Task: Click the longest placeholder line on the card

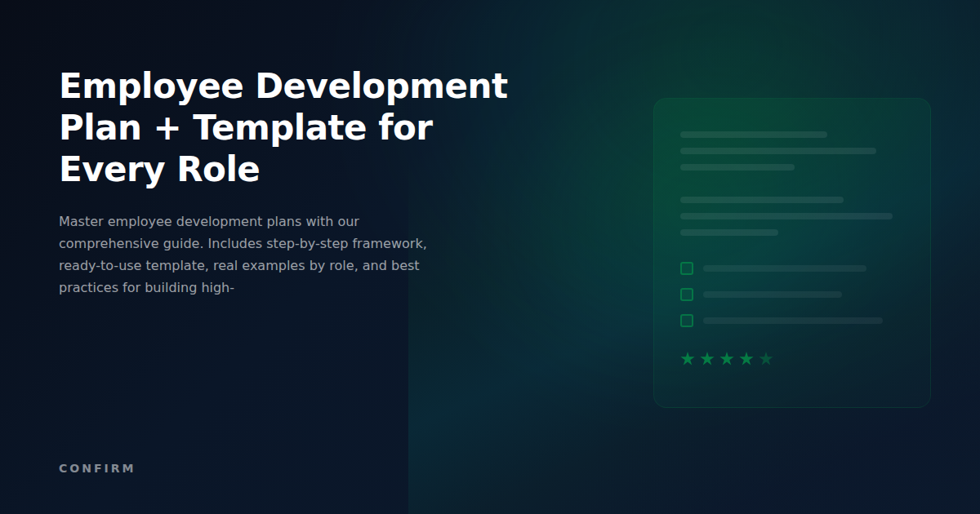Action: [x=786, y=216]
